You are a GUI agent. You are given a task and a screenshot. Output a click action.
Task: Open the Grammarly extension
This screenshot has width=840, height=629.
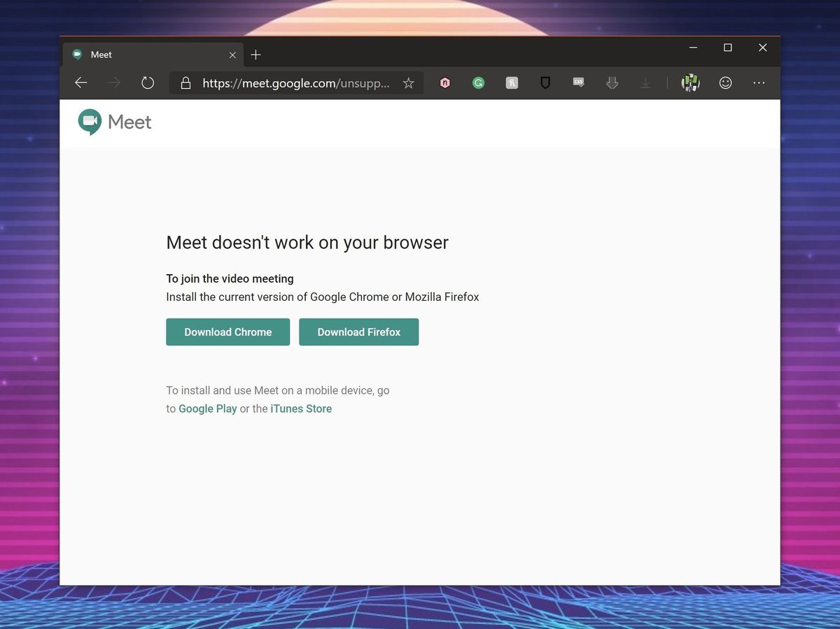pos(478,83)
